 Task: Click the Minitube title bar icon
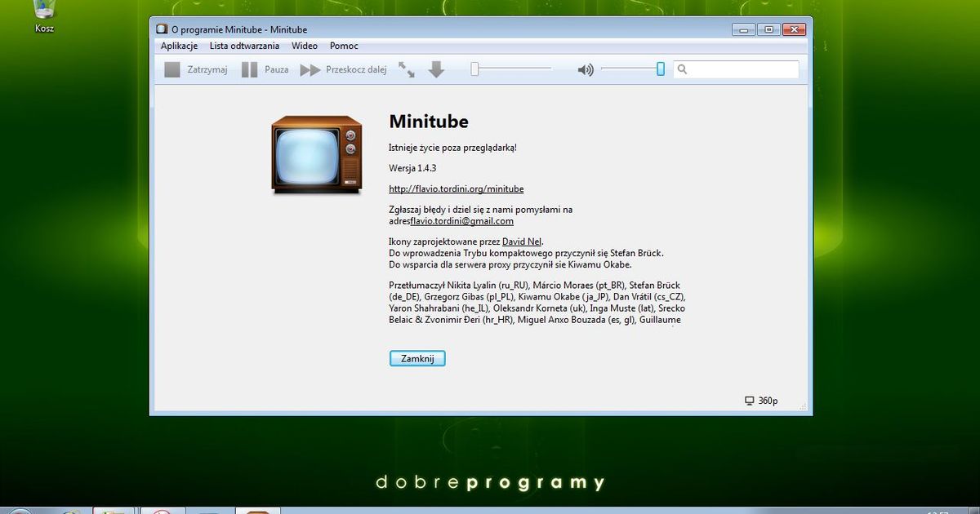pos(161,30)
